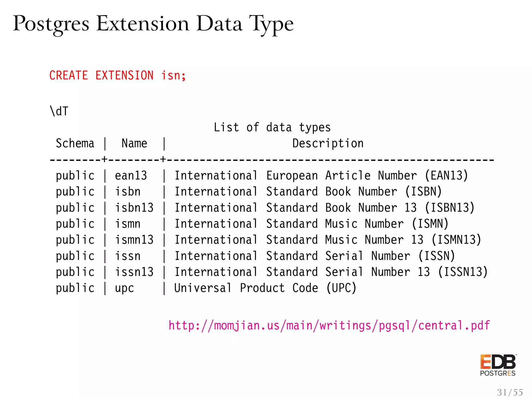Screen dimensions: 532x399
Task: Click 'International Standard Serial Number 13 (ISSN13)' description
Action: pyautogui.click(x=331, y=272)
